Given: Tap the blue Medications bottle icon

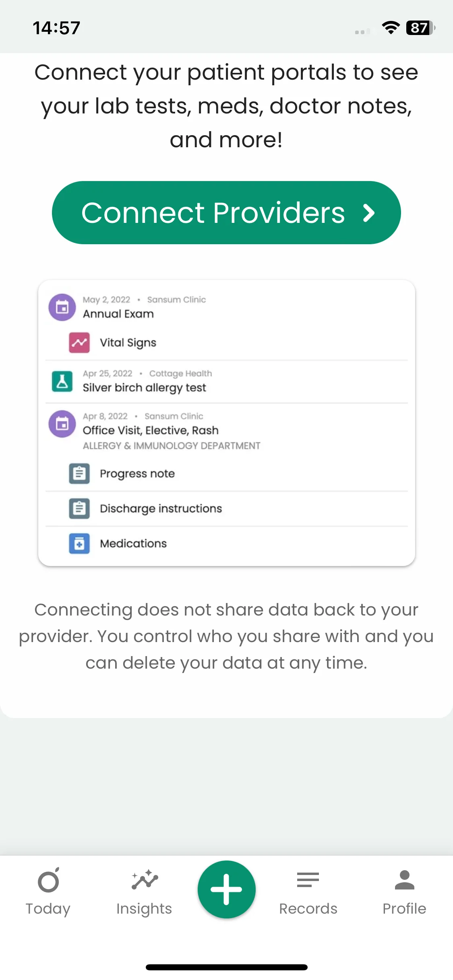Looking at the screenshot, I should click(79, 544).
